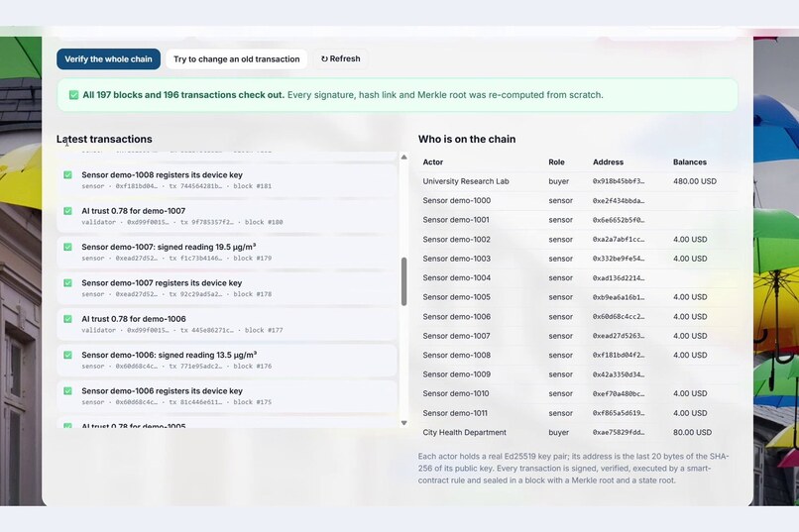Open transaction AI trust 0.78 for demo-1007

tap(227, 216)
